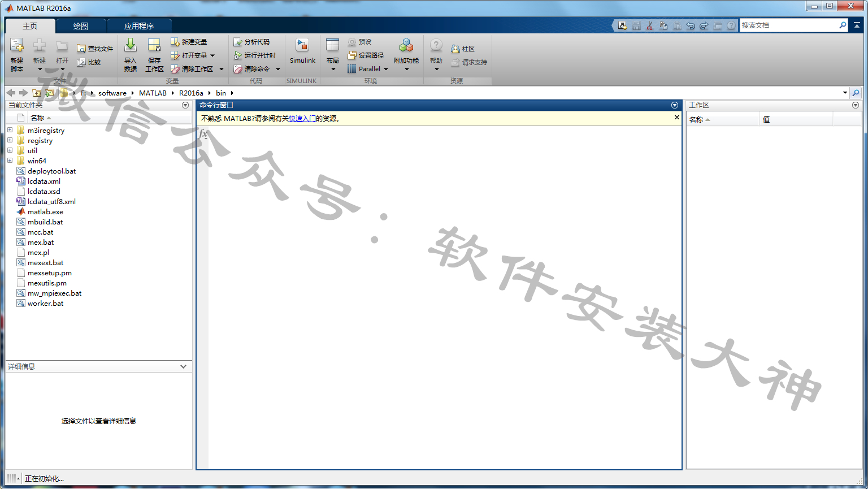This screenshot has width=868, height=489.
Task: Open the 工作区 panel actions menu
Action: (855, 105)
